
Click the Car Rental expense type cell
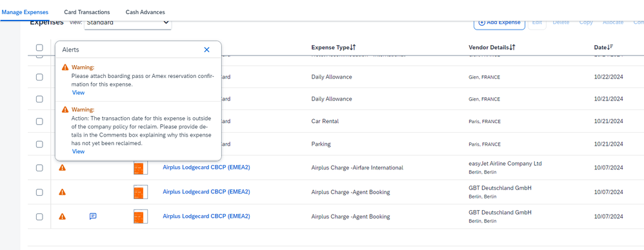325,121
